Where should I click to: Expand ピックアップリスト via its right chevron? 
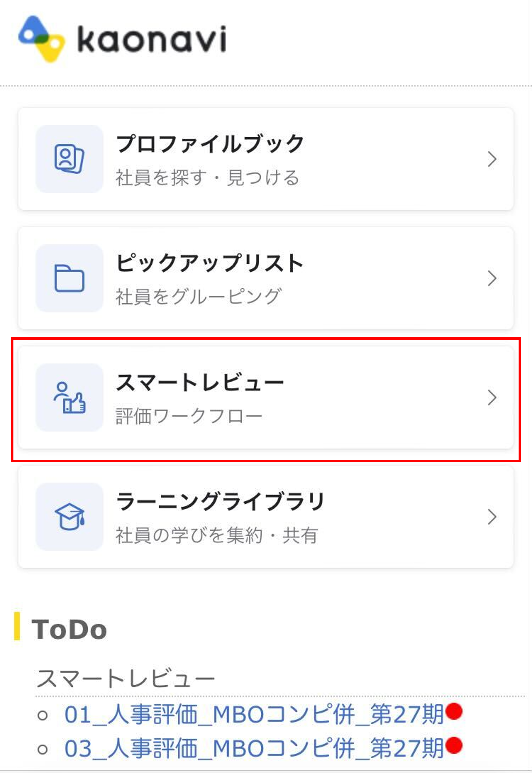pyautogui.click(x=492, y=278)
